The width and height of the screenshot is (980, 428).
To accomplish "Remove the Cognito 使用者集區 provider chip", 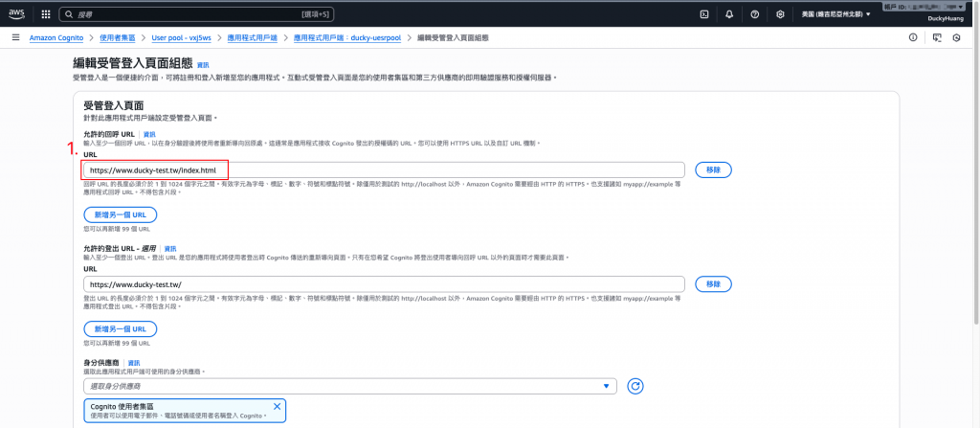I will 277,406.
